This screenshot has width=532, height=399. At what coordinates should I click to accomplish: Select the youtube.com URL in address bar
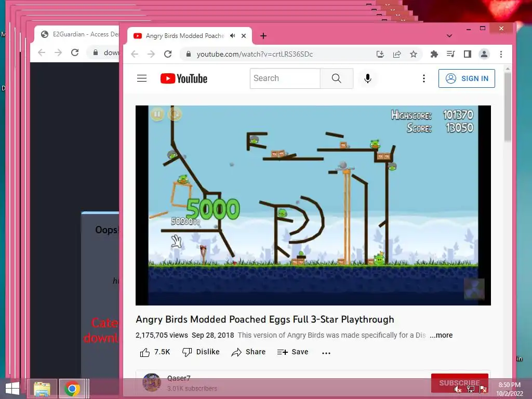point(255,54)
